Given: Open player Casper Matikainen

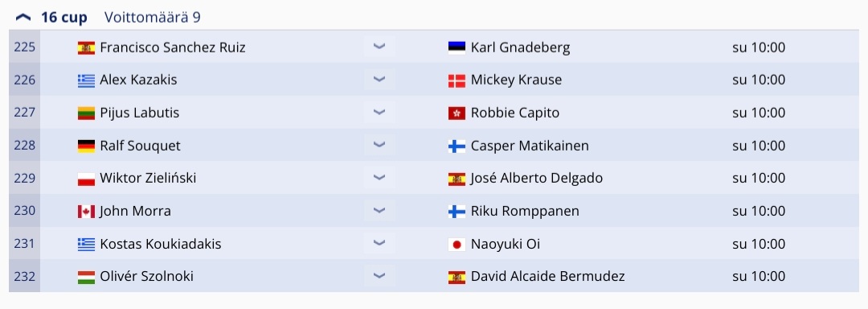Looking at the screenshot, I should click(530, 146).
